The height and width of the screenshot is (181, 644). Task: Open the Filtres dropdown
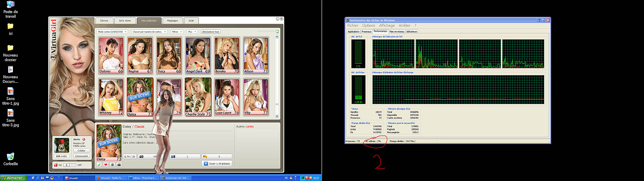click(177, 32)
